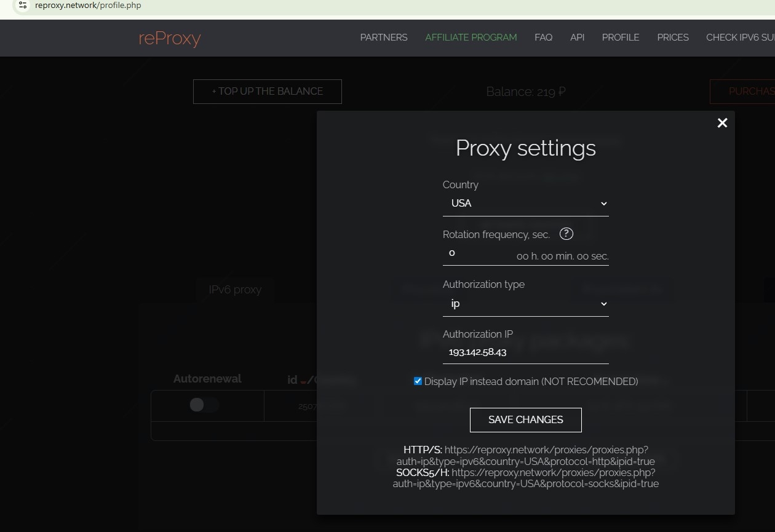Click the reProxy logo
This screenshot has height=532, width=775.
pos(170,38)
